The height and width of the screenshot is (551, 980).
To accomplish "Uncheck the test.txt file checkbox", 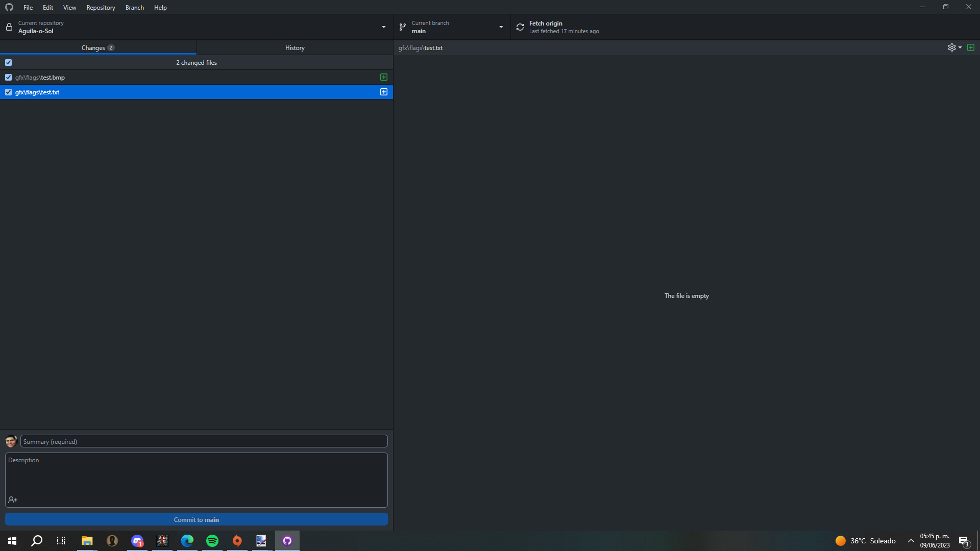I will [x=8, y=92].
